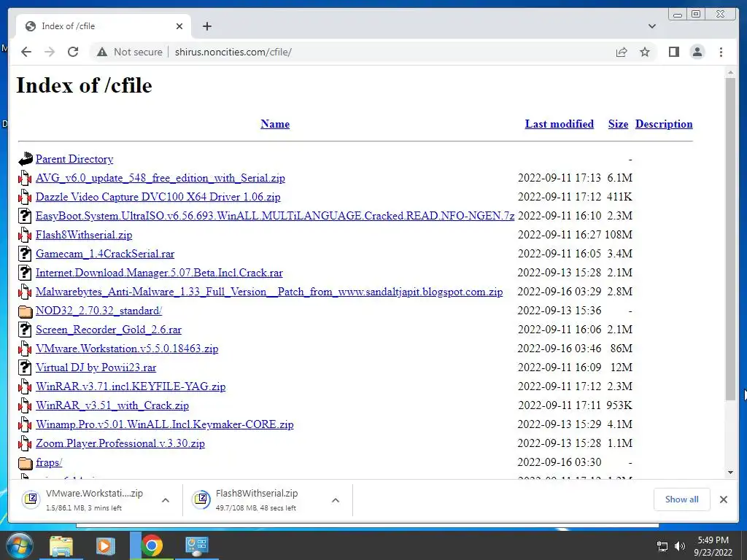
Task: Click VMware.Workstation.v5.5.0.18463.zip link
Action: tap(127, 349)
